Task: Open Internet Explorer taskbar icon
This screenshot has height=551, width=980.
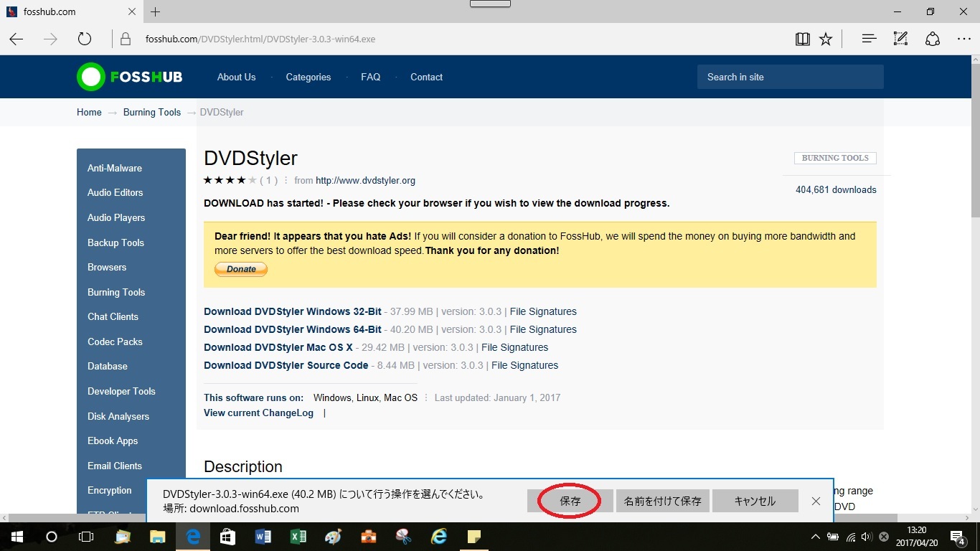Action: [439, 537]
